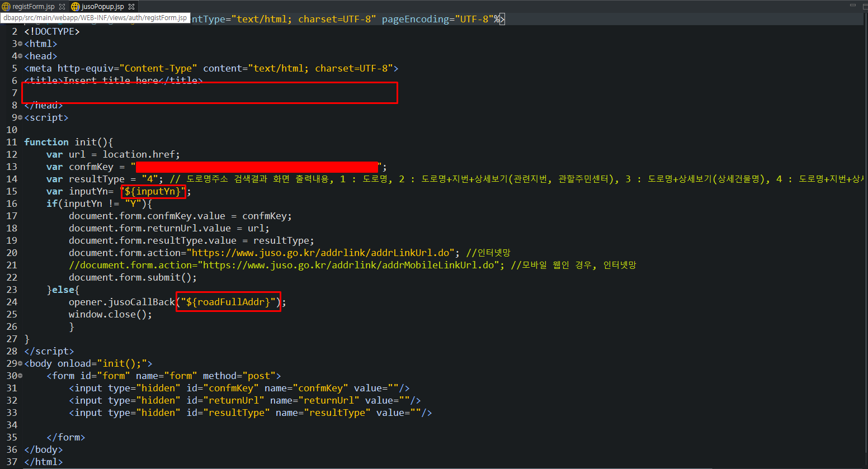Click the 'var url = location.href;' line
Image resolution: width=868 pixels, height=469 pixels.
[114, 154]
